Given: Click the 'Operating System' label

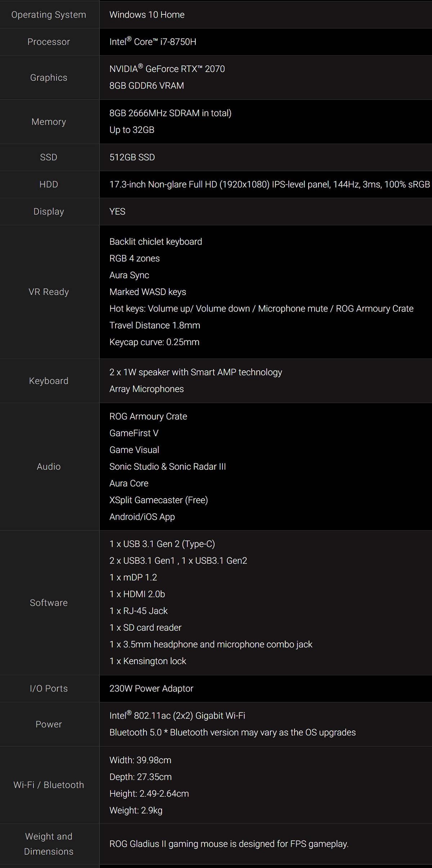Looking at the screenshot, I should 49,15.
